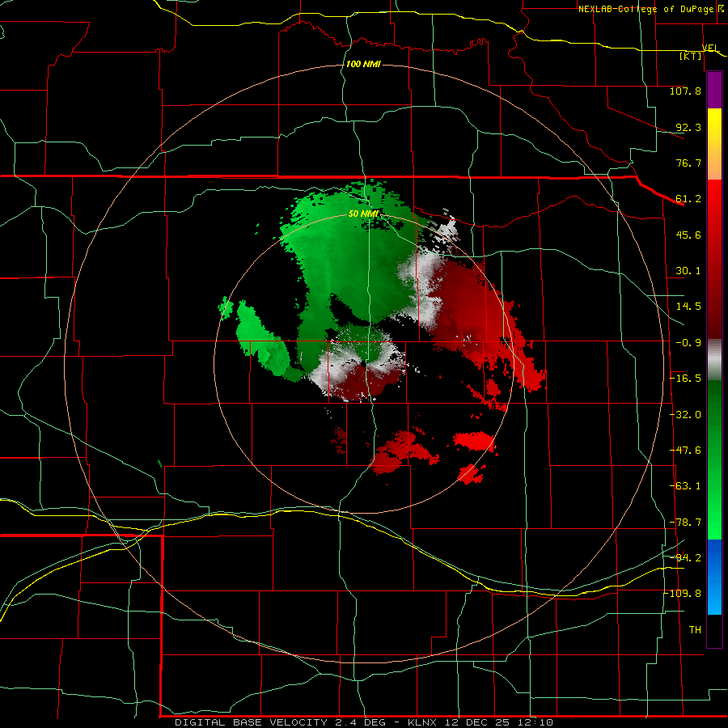728x728 pixels.
Task: Pick the blue segment of the color bar
Action: pos(714,577)
